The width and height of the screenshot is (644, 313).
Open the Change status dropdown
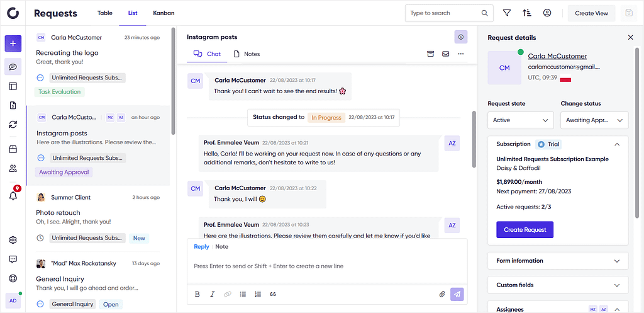(x=594, y=120)
